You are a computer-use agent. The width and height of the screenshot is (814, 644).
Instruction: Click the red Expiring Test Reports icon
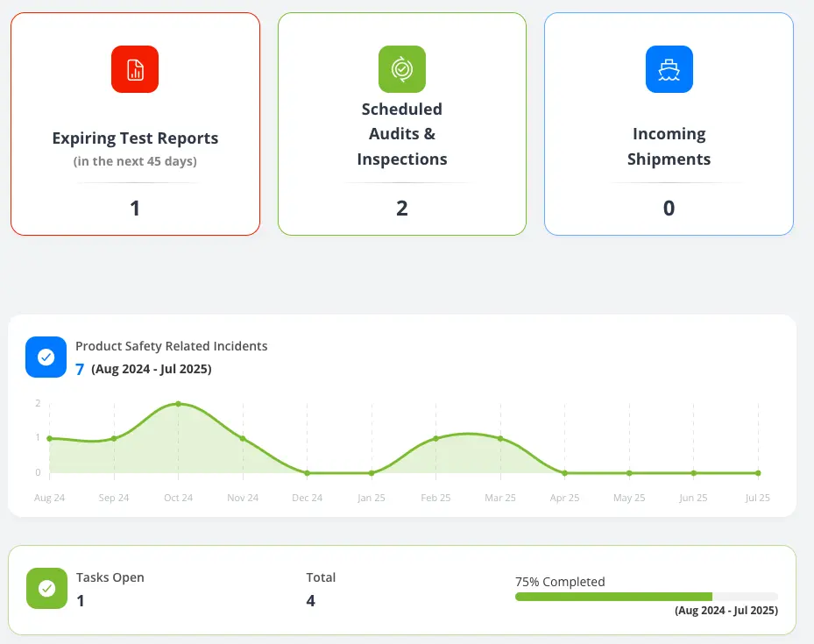tap(135, 69)
